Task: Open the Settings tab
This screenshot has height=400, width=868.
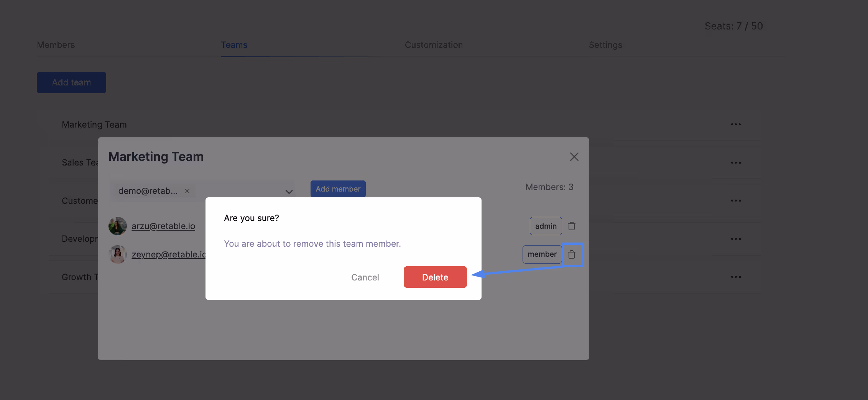Action: coord(605,45)
